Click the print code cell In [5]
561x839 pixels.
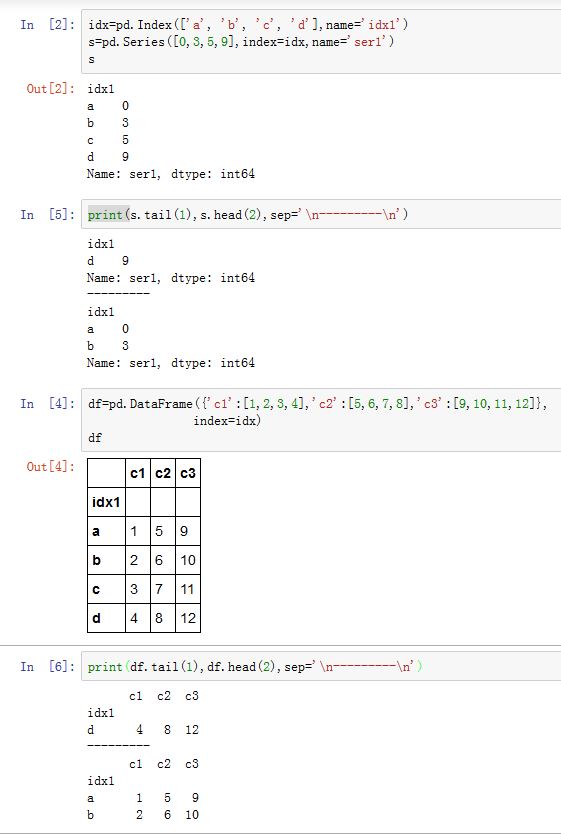pyautogui.click(x=321, y=215)
